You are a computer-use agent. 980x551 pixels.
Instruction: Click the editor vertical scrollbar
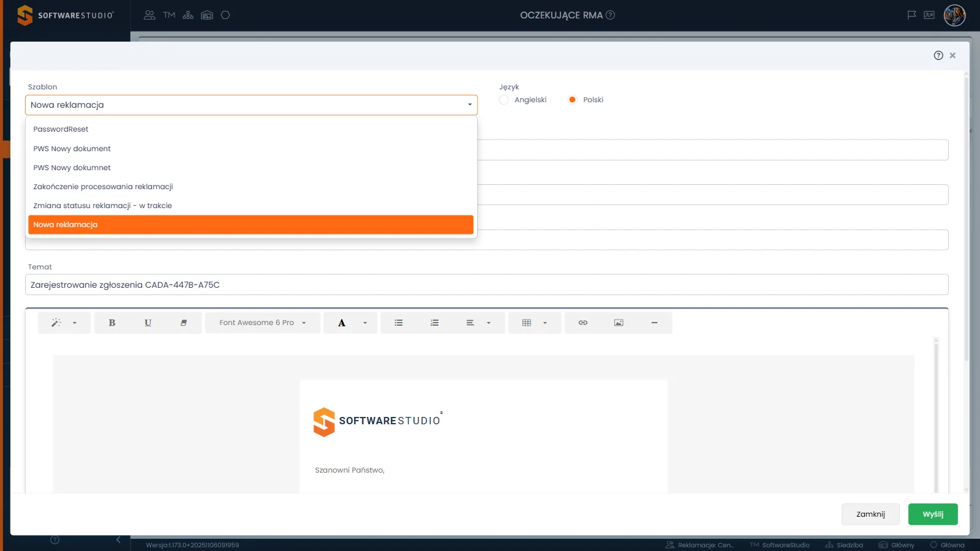pyautogui.click(x=936, y=416)
